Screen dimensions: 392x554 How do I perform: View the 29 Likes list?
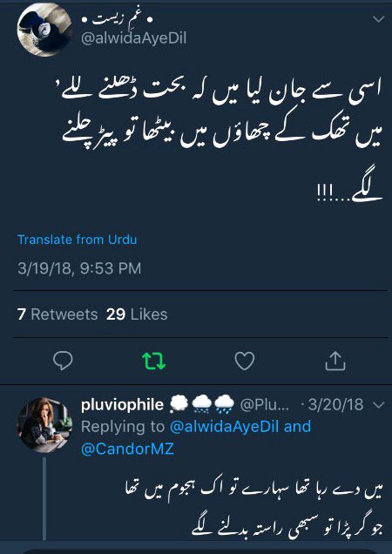pos(137,314)
